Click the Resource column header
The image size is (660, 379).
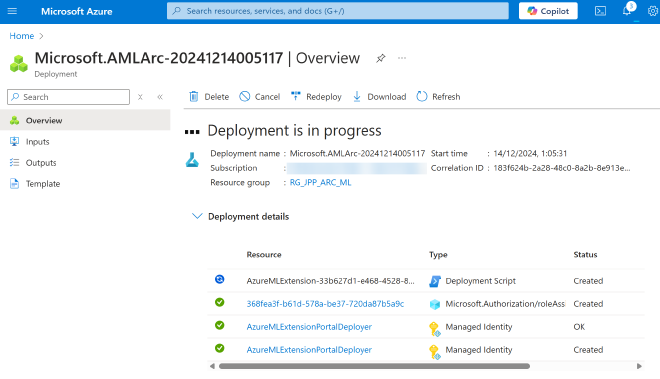point(264,254)
